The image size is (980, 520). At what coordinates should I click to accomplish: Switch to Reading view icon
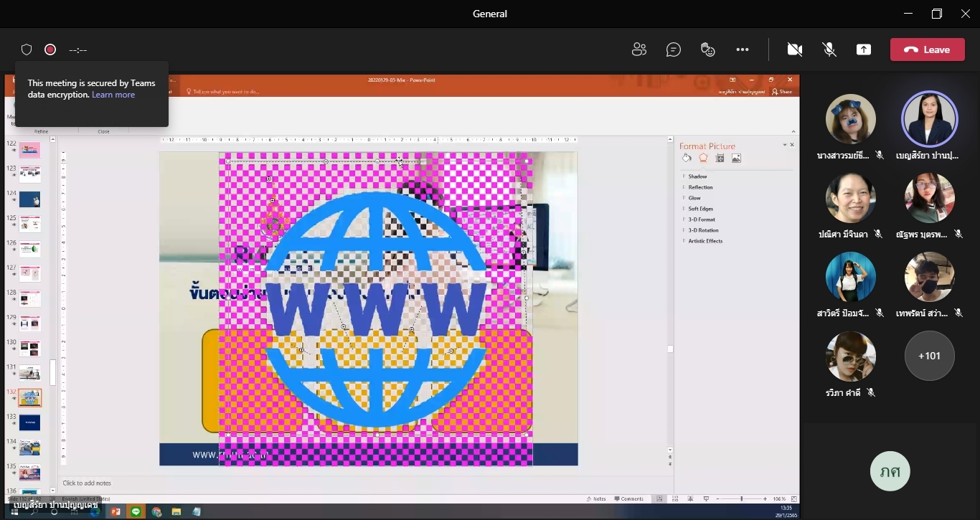690,498
